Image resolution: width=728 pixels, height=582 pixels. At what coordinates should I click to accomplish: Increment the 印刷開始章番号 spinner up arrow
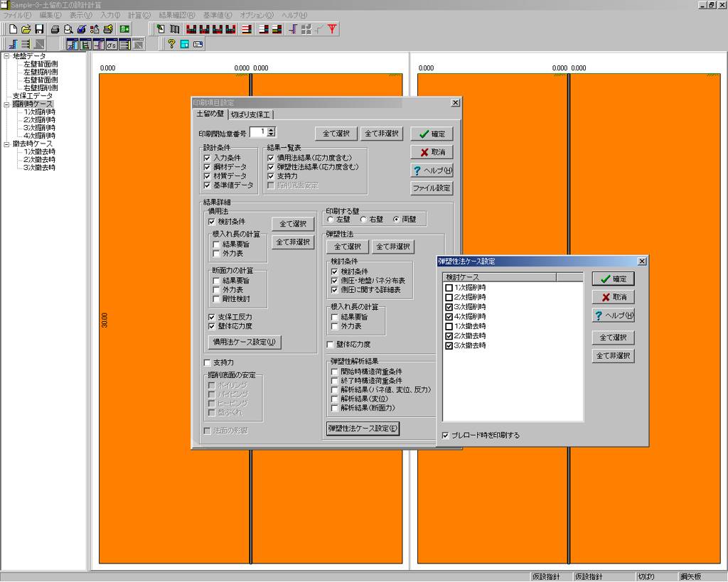click(x=272, y=129)
